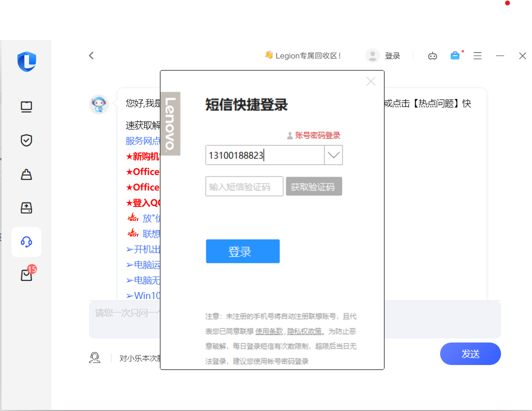The image size is (532, 411).
Task: Open the ★新购机 red link in chat
Action: pos(142,156)
